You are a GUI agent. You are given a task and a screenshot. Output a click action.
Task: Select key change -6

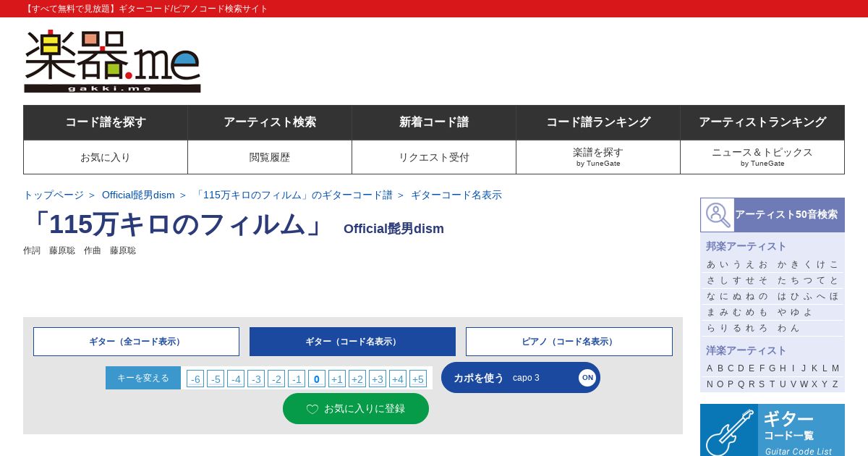(195, 379)
